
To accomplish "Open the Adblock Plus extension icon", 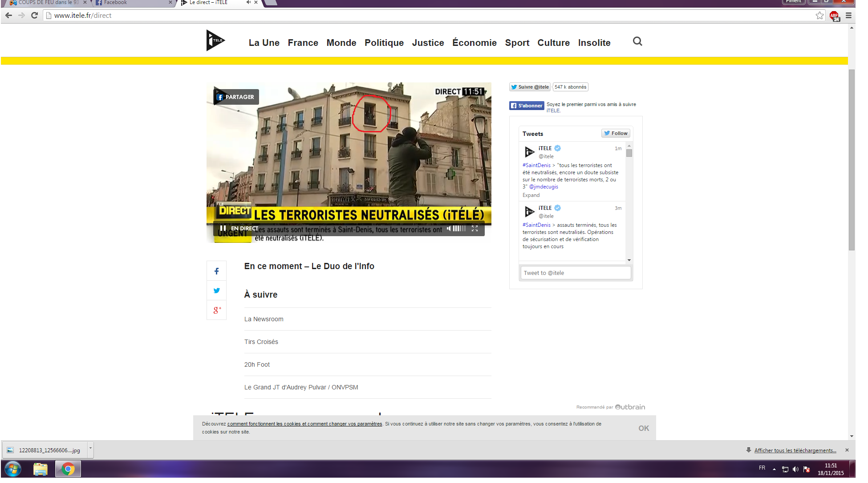I will pyautogui.click(x=834, y=16).
